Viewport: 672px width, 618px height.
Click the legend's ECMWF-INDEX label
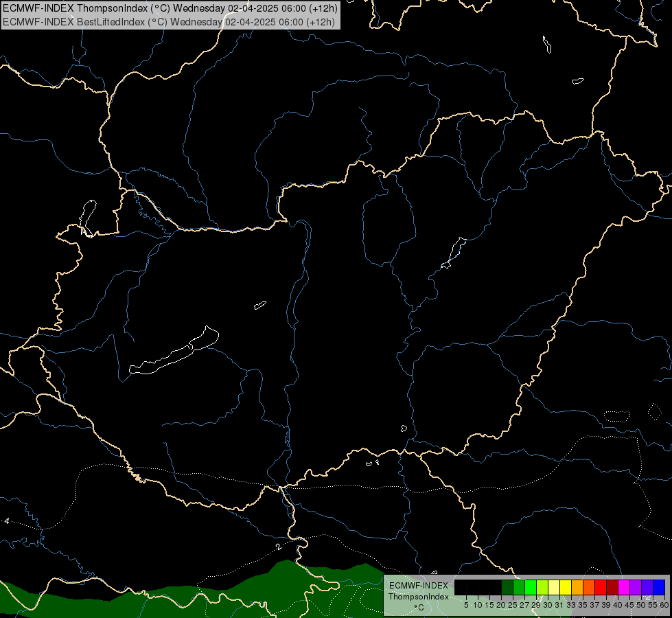[419, 586]
